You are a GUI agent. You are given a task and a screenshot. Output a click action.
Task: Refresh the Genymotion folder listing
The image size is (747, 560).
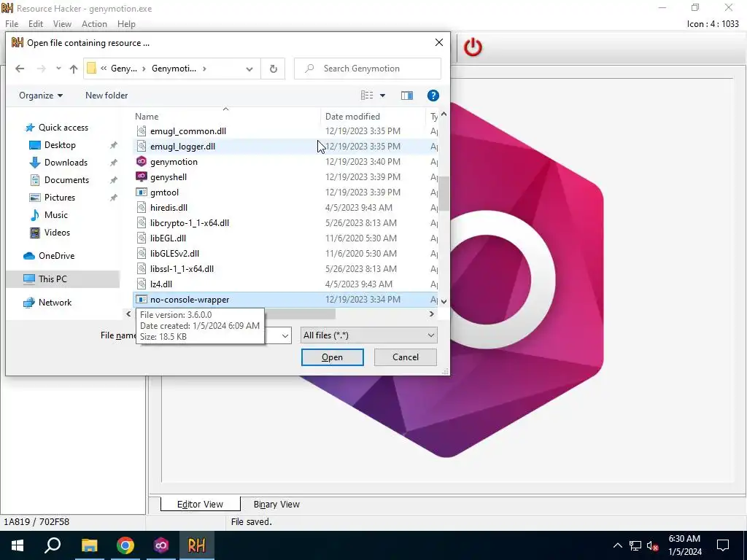tap(273, 69)
